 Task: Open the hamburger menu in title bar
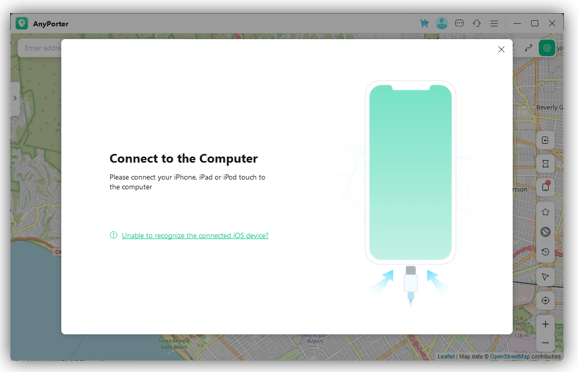click(494, 24)
